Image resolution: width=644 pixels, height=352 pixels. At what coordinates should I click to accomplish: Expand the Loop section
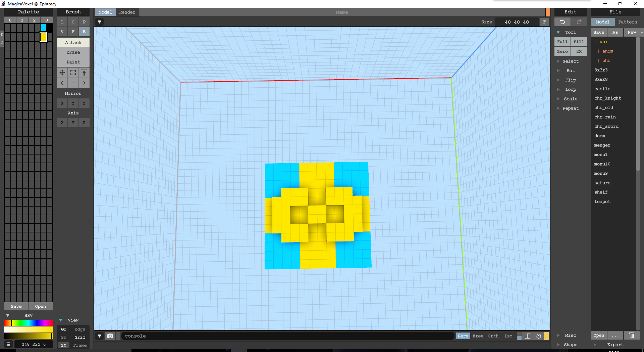pos(570,89)
